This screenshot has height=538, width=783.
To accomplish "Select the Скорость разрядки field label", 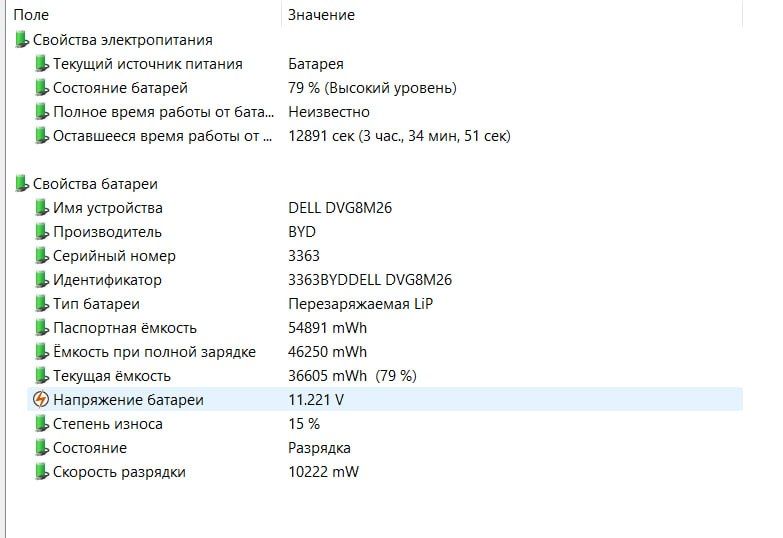I will [119, 472].
